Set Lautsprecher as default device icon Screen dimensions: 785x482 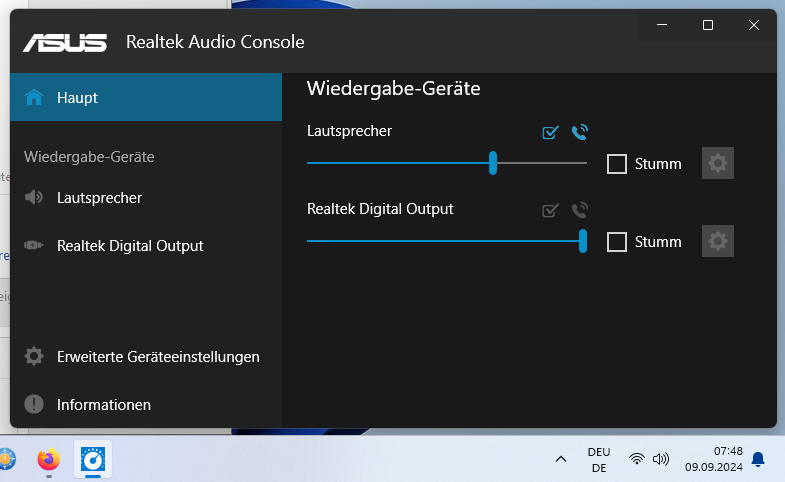click(x=550, y=132)
